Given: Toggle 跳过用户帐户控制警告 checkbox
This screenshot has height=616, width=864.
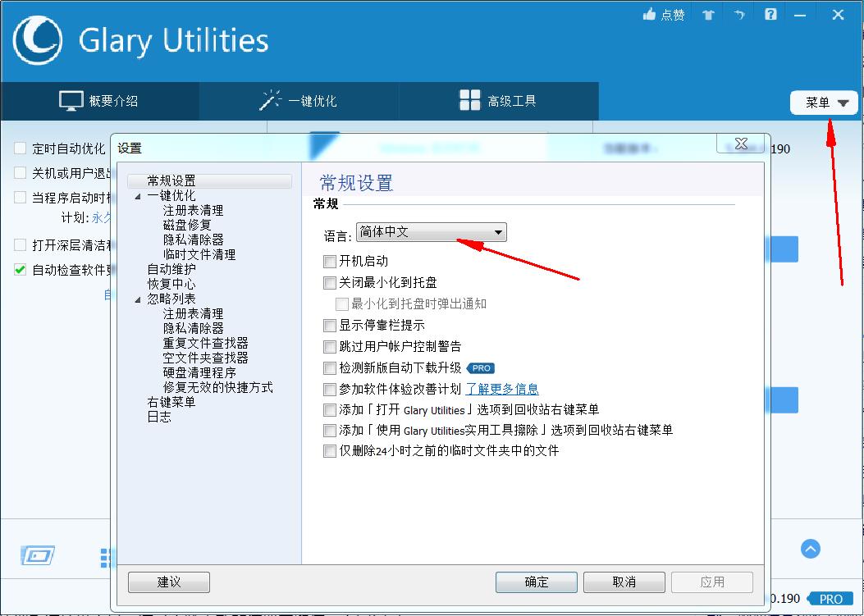Looking at the screenshot, I should click(330, 347).
